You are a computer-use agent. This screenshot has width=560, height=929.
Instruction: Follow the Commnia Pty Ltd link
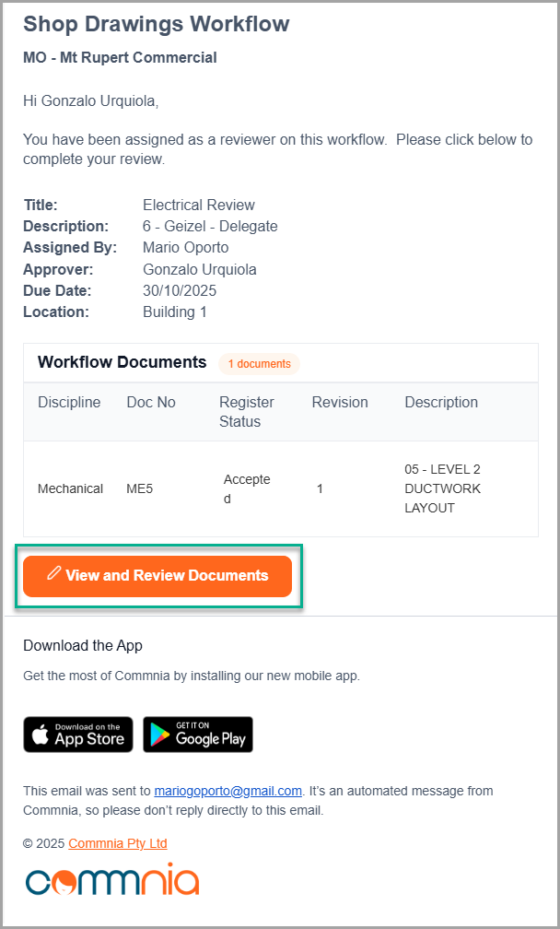118,843
